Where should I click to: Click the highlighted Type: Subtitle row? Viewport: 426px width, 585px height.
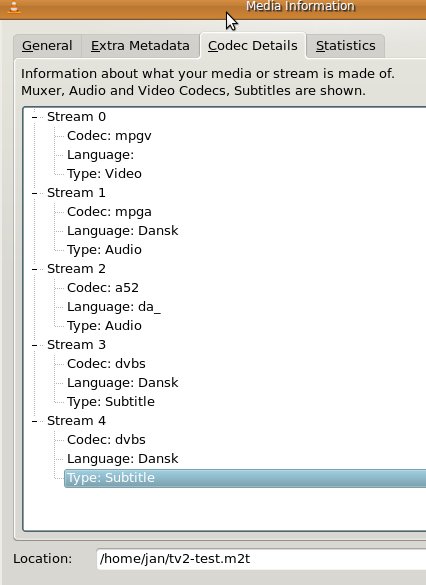(245, 478)
